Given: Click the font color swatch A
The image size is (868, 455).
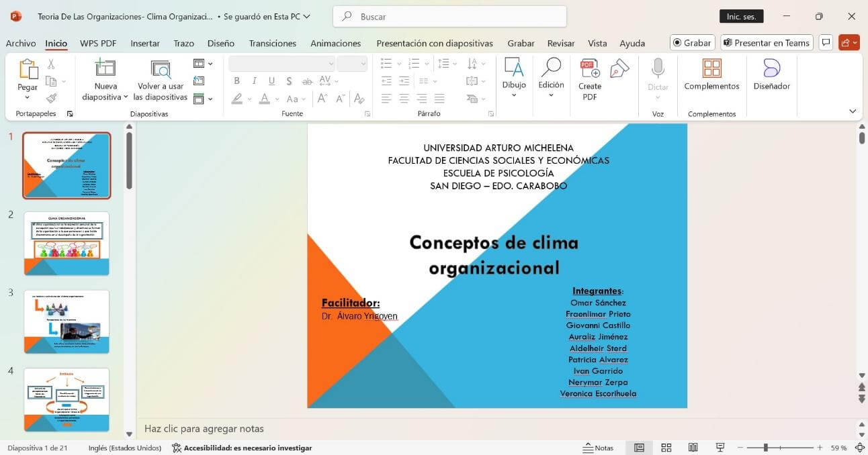Looking at the screenshot, I should (265, 99).
